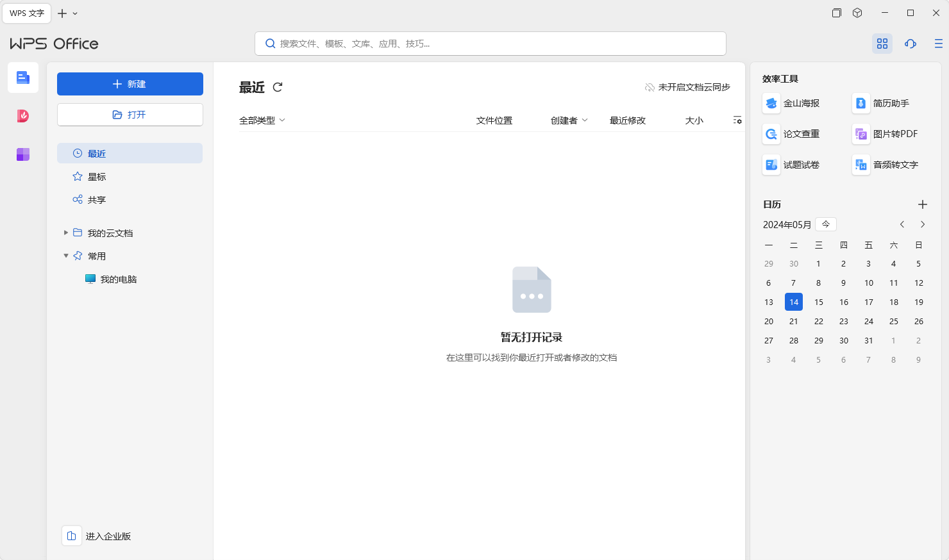The image size is (949, 560).
Task: Switch to the 共享 shared section
Action: [97, 200]
